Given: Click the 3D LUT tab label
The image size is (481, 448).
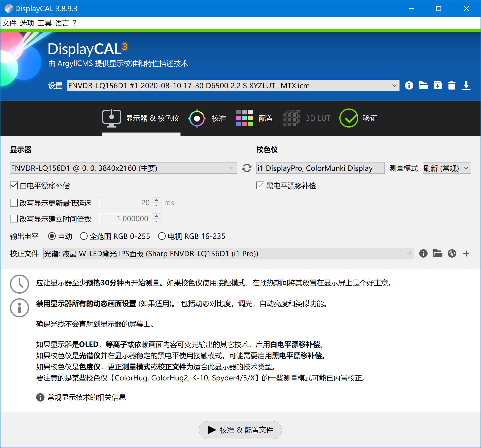Looking at the screenshot, I should click(x=318, y=118).
